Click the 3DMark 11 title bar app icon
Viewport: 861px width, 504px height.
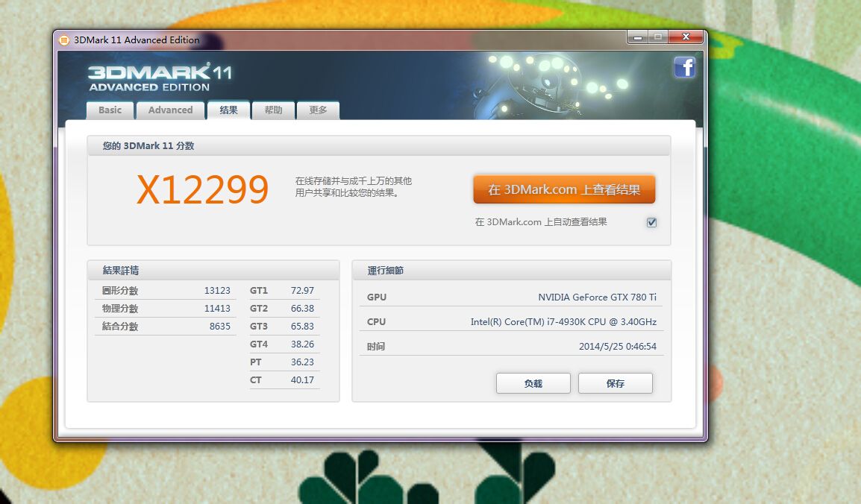click(x=64, y=40)
